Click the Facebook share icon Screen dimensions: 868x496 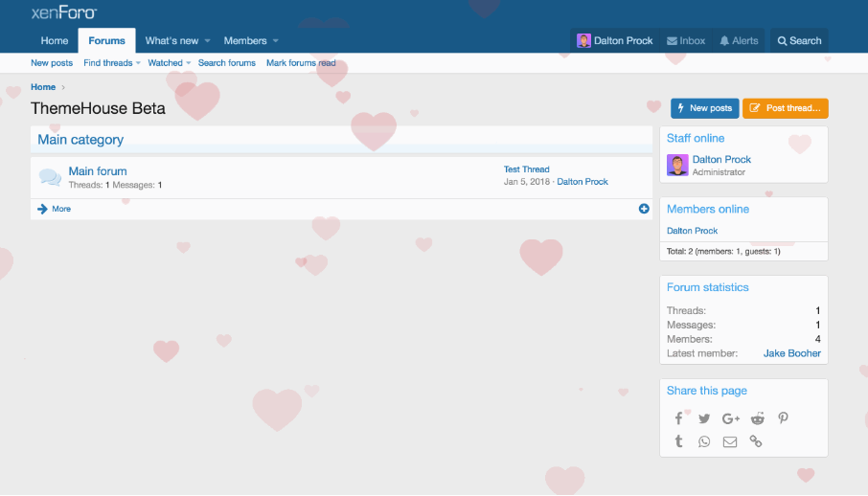[x=678, y=418]
